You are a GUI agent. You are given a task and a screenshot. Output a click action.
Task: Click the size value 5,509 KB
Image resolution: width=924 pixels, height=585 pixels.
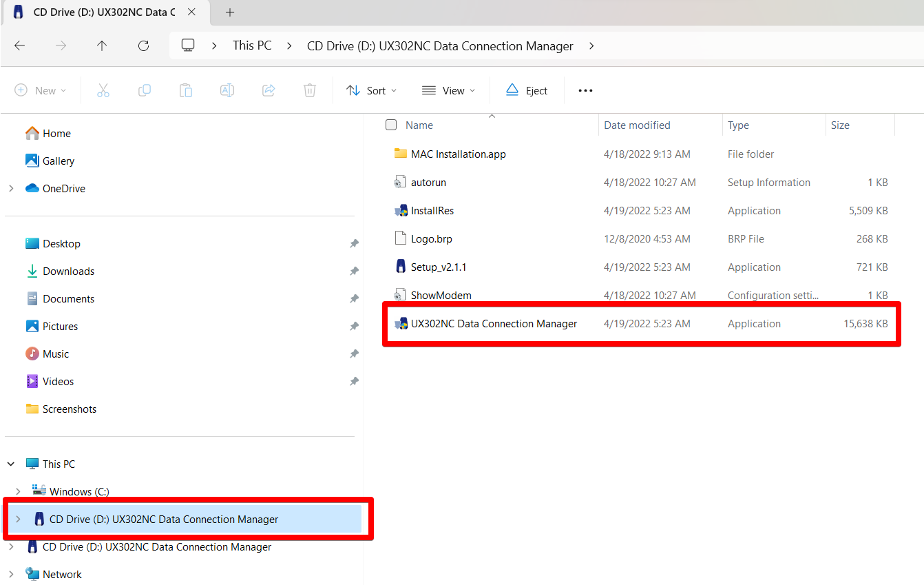(868, 211)
